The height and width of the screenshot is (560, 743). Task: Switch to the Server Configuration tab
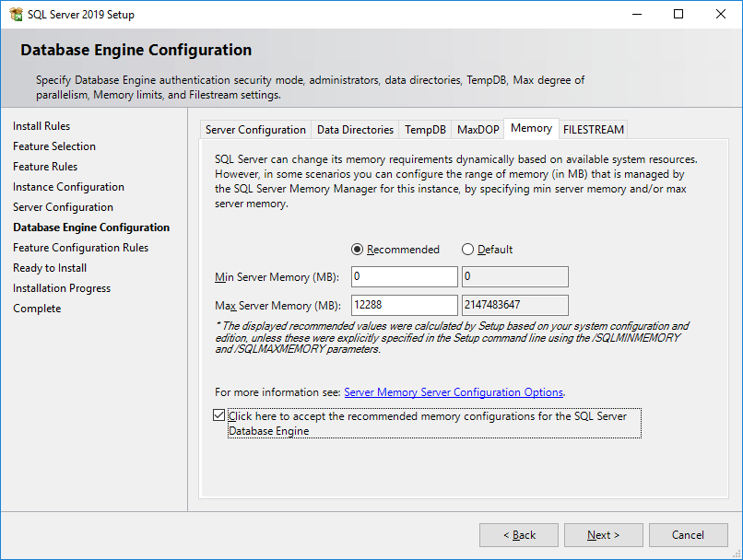tap(255, 130)
